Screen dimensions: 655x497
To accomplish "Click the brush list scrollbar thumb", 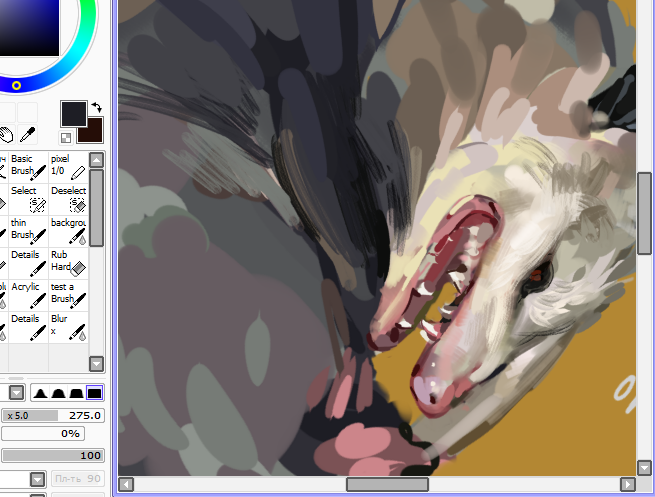I will (96, 208).
